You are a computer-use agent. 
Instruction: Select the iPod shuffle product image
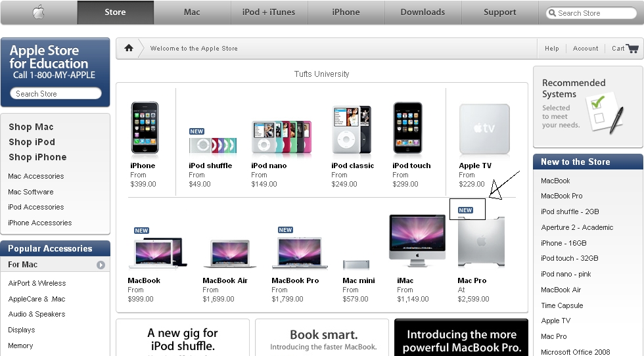[213, 145]
